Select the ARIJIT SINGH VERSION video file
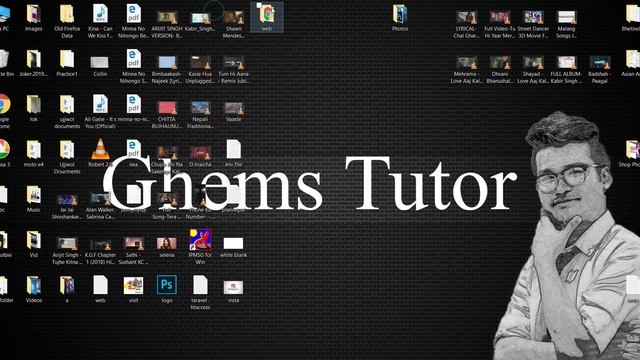The image size is (640, 360). coord(167,17)
